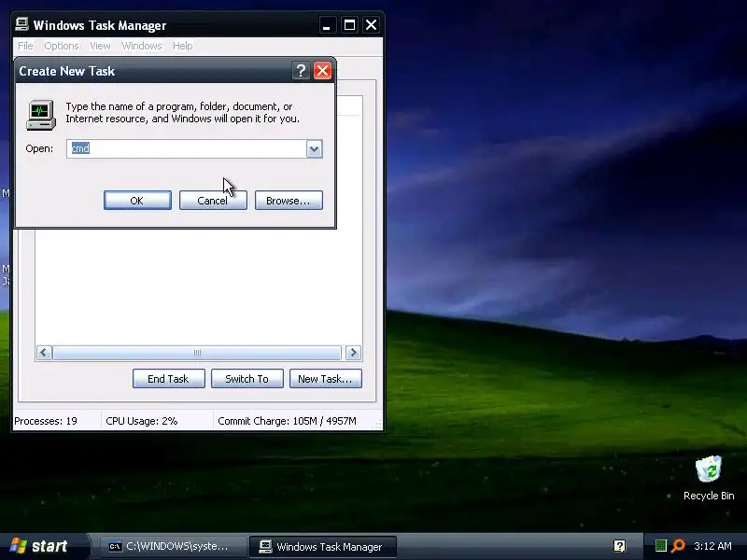Screen dimensions: 747x560
Task: Open the Help menu in Task Manager
Action: pyautogui.click(x=182, y=46)
